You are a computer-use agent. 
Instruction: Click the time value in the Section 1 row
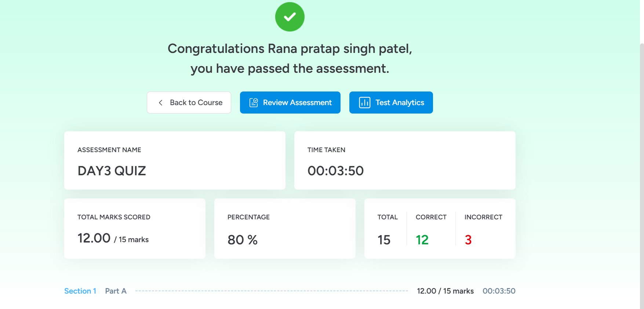tap(499, 291)
